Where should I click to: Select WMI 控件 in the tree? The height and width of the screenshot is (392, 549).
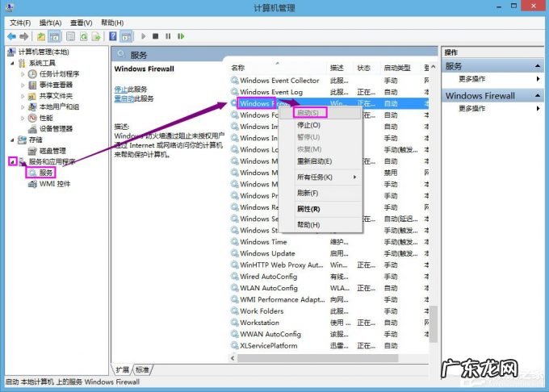click(55, 184)
